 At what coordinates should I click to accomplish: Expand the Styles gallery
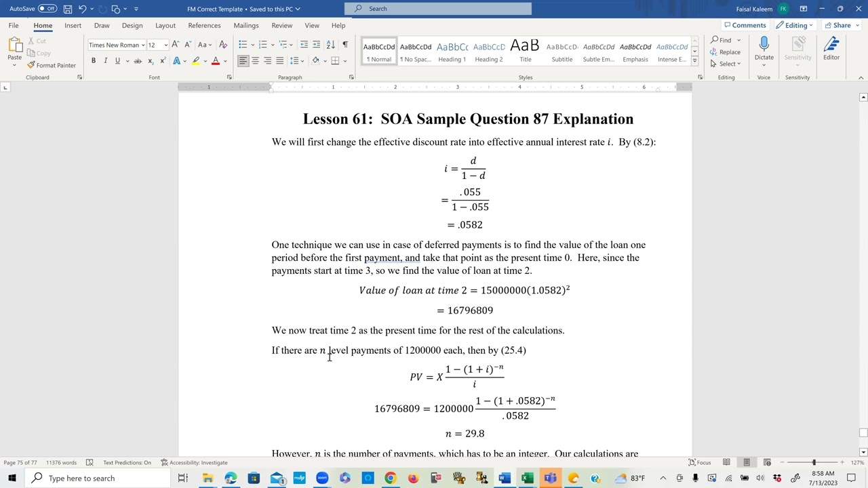[x=694, y=60]
